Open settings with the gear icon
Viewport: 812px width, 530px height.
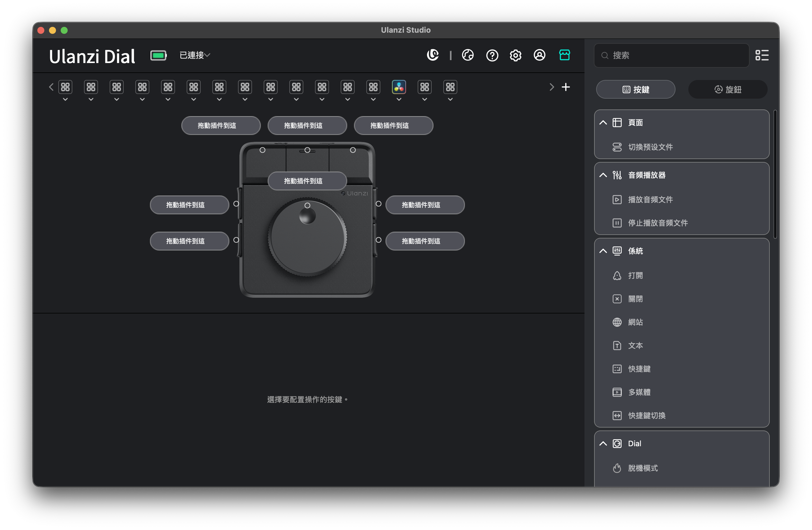pos(515,55)
